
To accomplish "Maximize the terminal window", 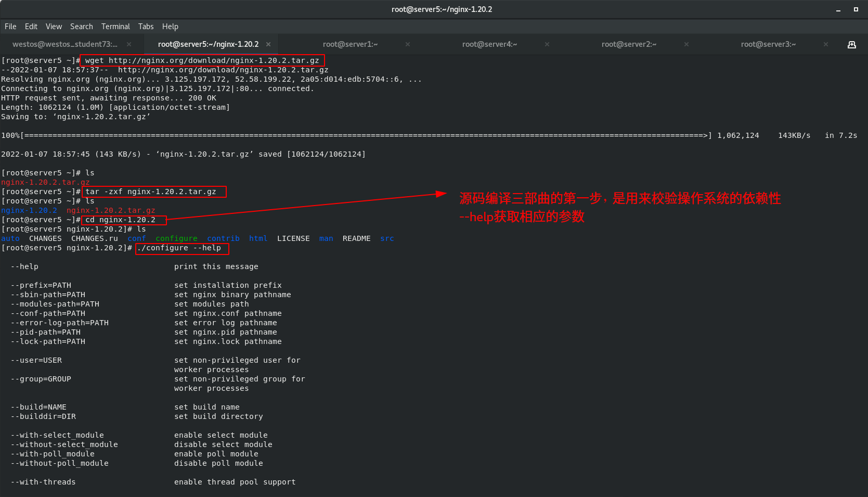I will pos(856,9).
